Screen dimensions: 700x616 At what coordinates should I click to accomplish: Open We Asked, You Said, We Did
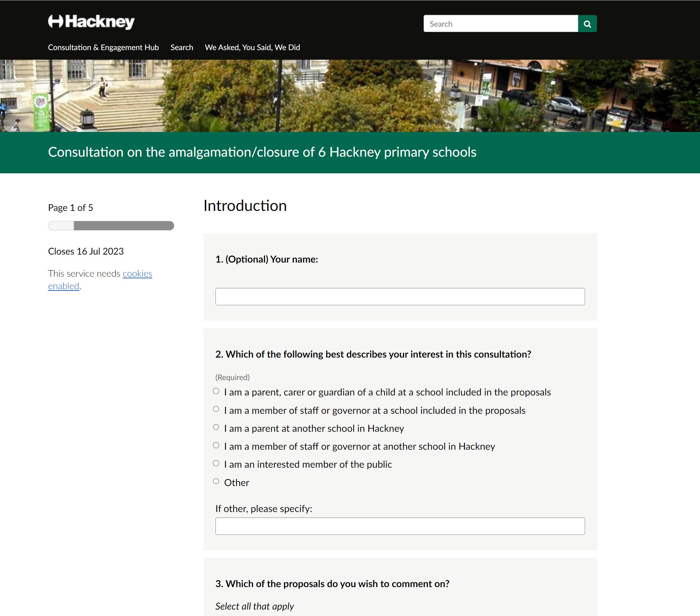[x=252, y=47]
